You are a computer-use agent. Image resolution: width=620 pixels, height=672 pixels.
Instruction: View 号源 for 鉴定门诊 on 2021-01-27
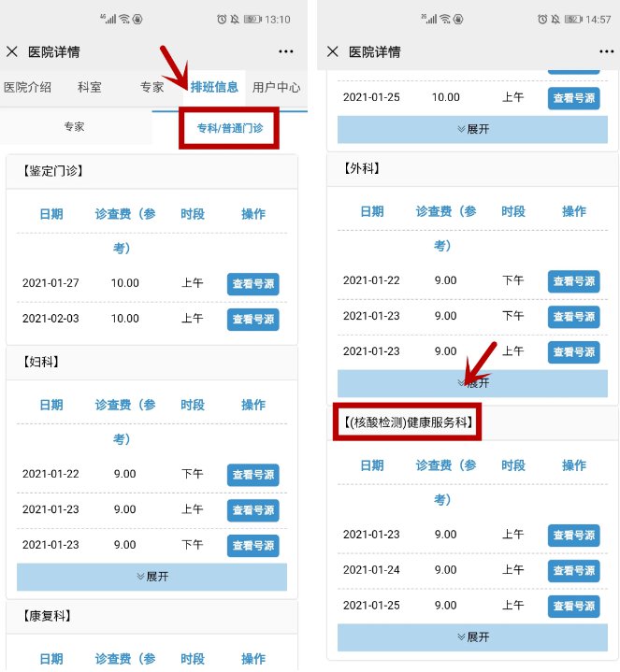pos(253,284)
